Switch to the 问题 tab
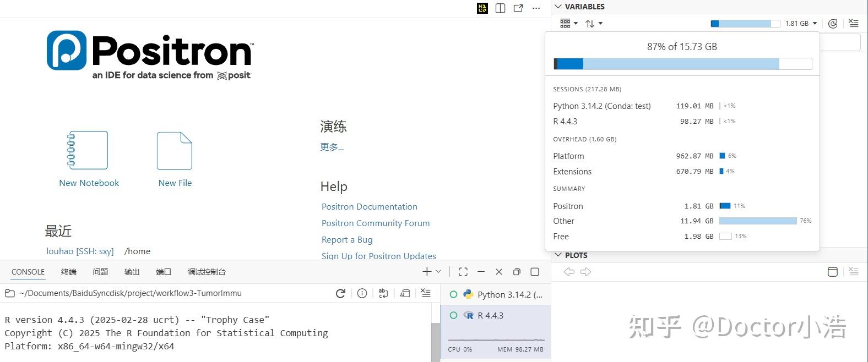 point(100,272)
